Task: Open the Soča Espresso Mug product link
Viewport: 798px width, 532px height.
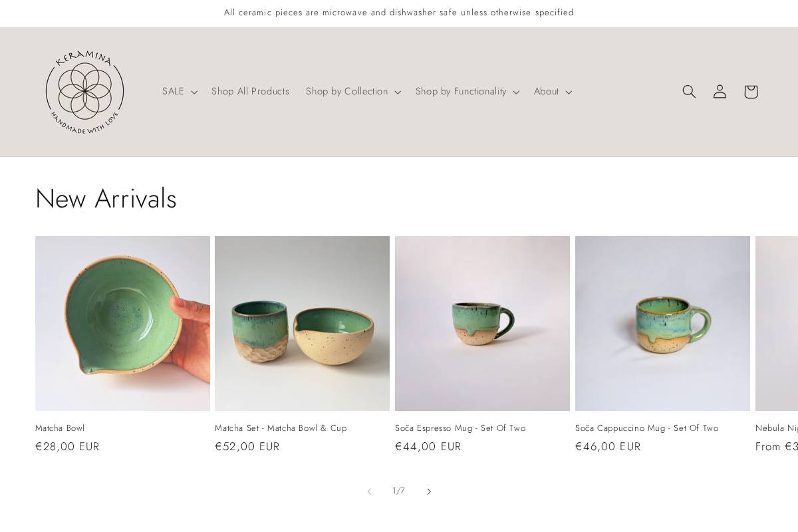Action: [x=460, y=428]
